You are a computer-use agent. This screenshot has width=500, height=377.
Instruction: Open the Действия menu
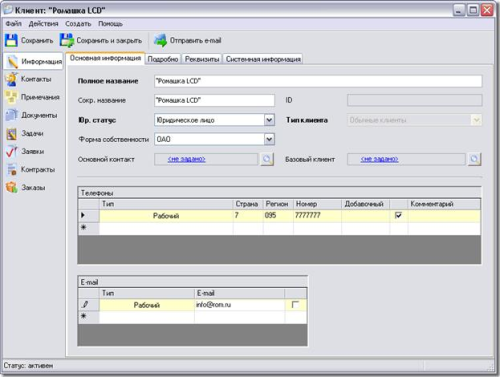[x=43, y=24]
